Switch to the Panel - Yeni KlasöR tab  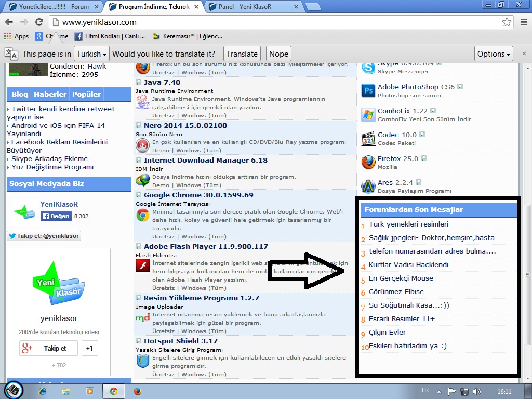[x=253, y=7]
